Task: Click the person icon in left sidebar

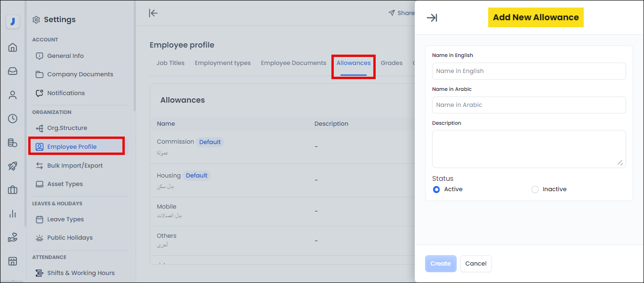Action: click(13, 95)
